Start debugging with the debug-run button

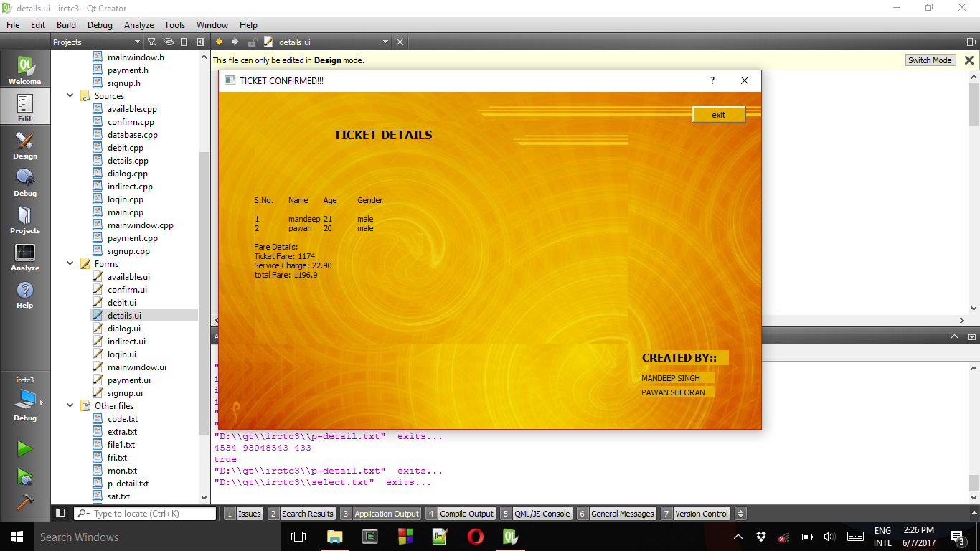(25, 476)
